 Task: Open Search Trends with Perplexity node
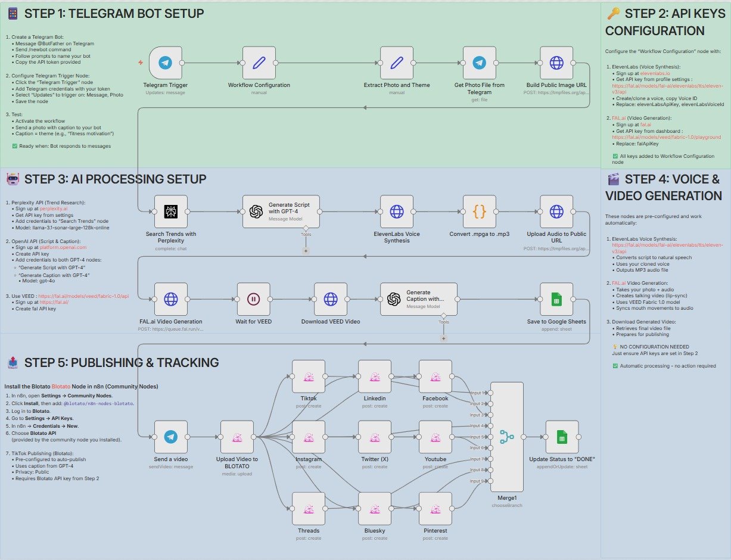pos(171,211)
